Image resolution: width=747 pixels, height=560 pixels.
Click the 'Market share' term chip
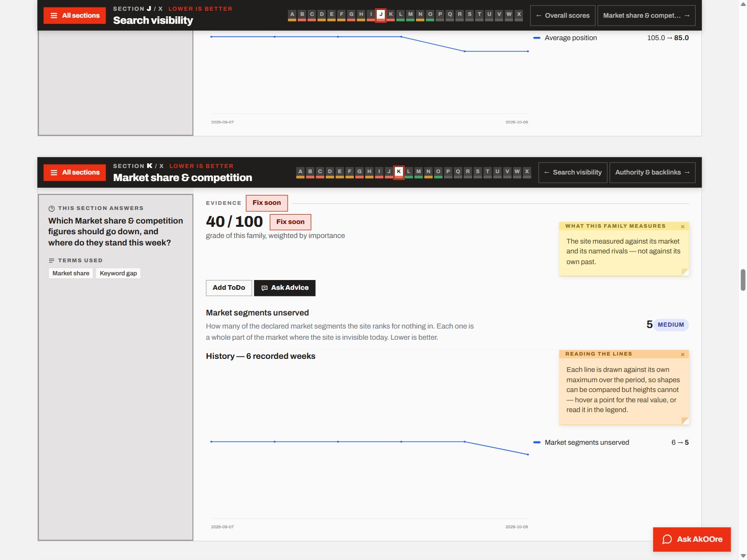71,273
